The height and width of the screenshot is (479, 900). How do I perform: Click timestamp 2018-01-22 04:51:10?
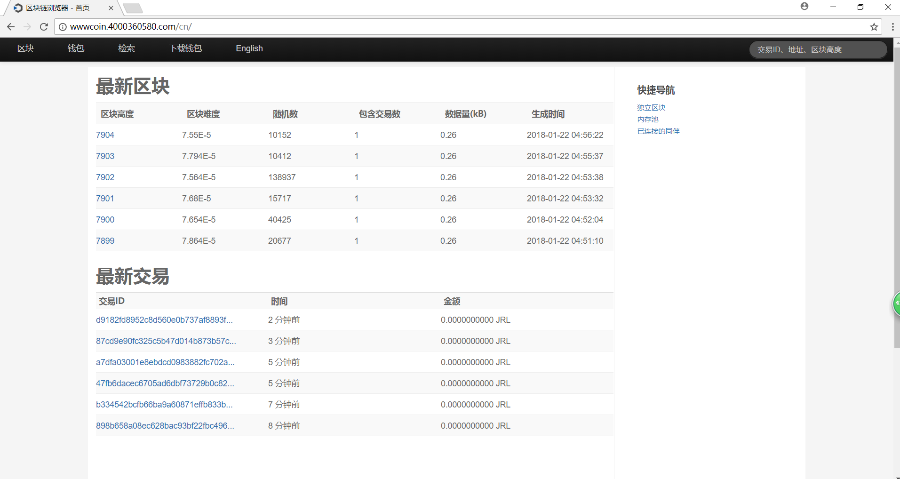pos(565,241)
